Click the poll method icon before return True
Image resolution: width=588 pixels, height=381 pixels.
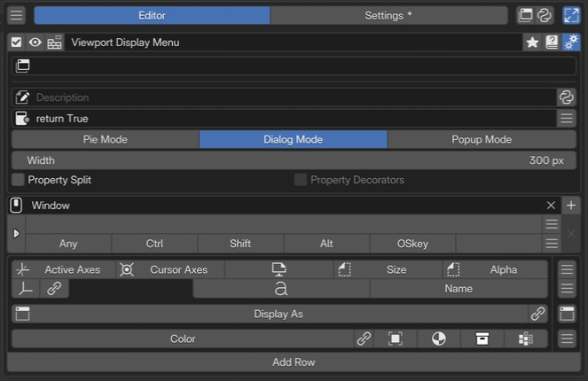[22, 119]
